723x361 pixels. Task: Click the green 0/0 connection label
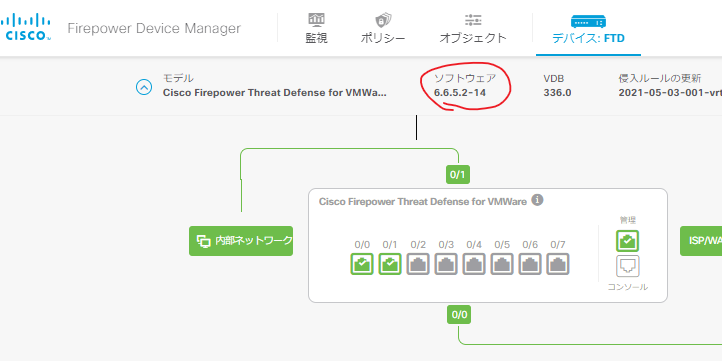[459, 315]
